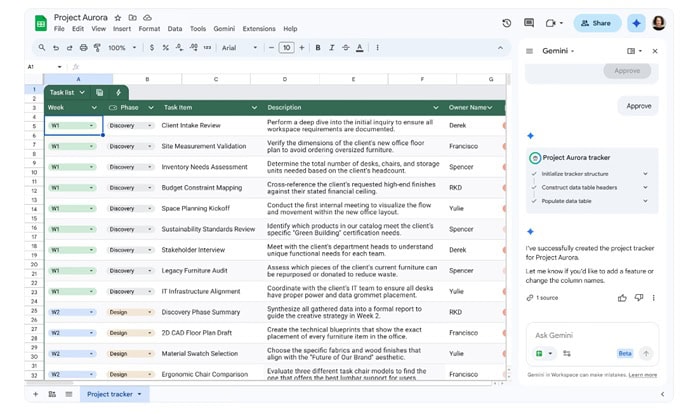Click the video meeting camera icon
Image resolution: width=700 pixels, height=414 pixels.
(x=550, y=23)
